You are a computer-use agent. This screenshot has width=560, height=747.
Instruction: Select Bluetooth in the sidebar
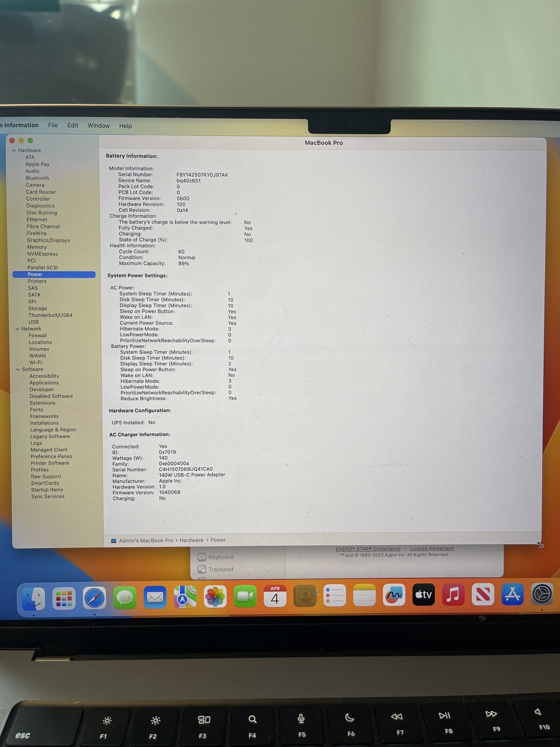point(37,178)
